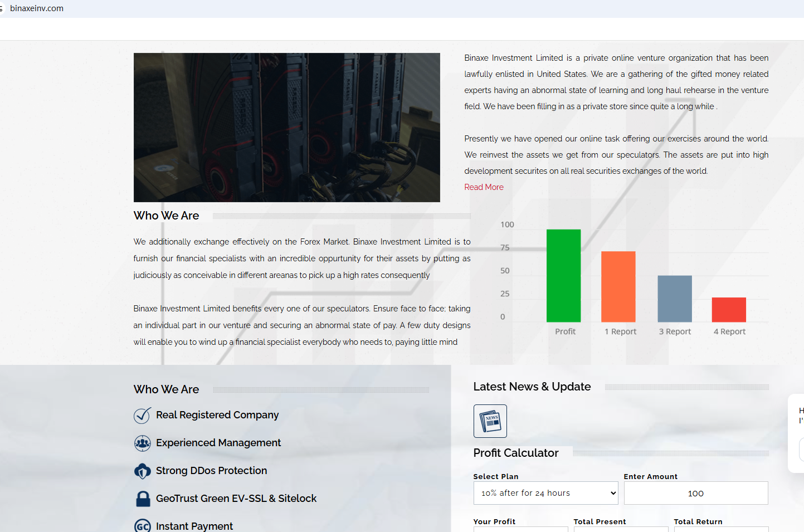Click the 'Experienced Management' text
Image resolution: width=804 pixels, height=532 pixels.
[x=218, y=443]
